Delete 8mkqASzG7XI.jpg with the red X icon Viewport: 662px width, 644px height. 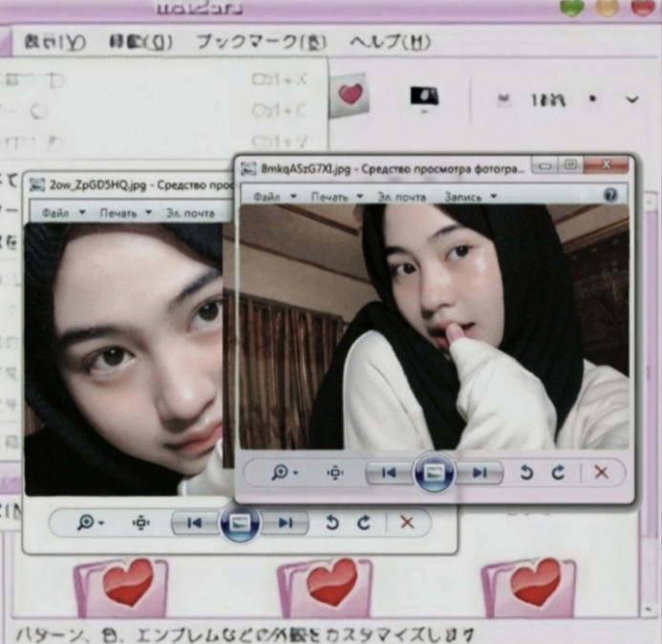coord(601,473)
